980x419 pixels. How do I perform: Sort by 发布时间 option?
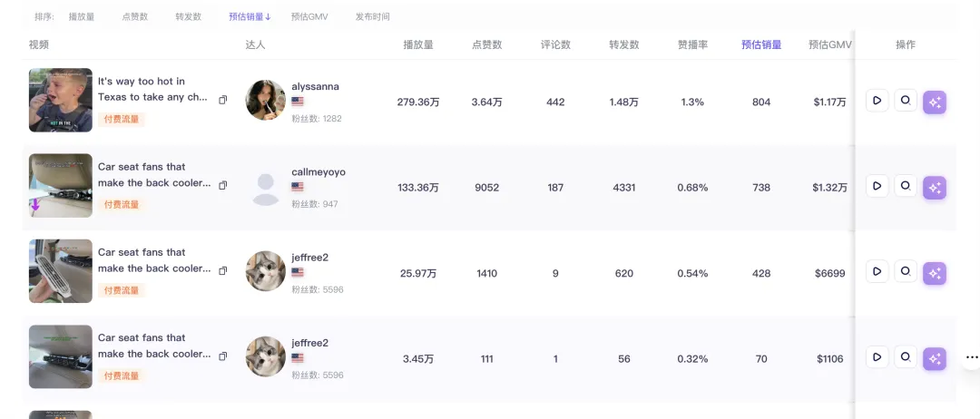pos(373,17)
